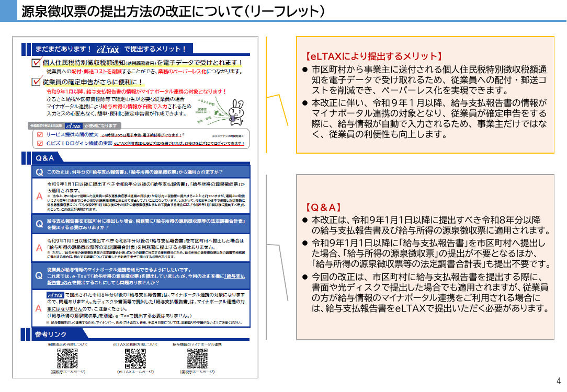567x392 pixels.
Task: Click the red A icon of the second answer
Action: (x=39, y=248)
